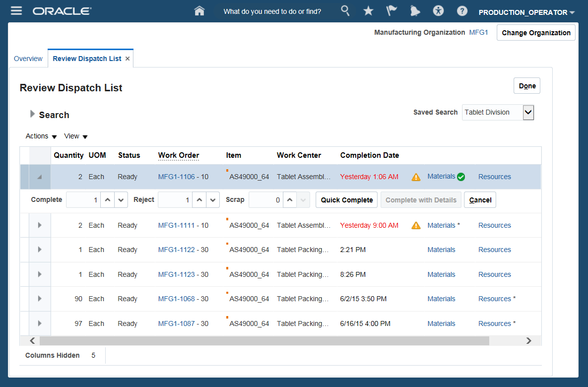Screen dimensions: 588x387
Task: Increase the Complete quantity by one
Action: point(107,200)
